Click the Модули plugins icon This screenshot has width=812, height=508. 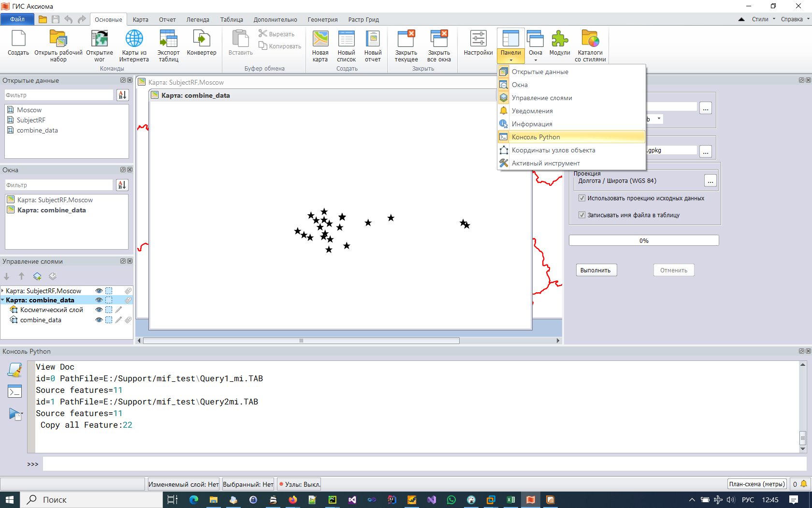point(559,44)
